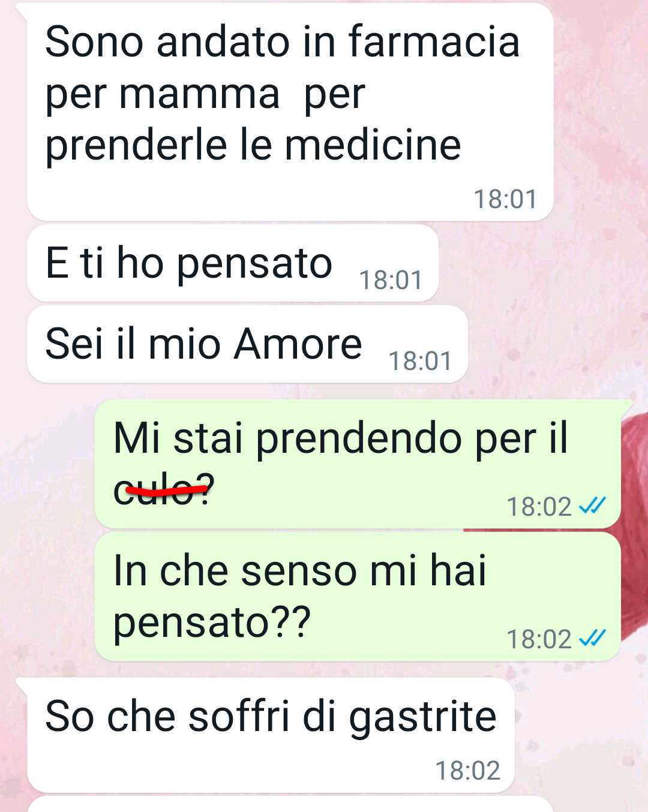The height and width of the screenshot is (812, 648).
Task: Select the 'So che soffri di gastrite' message
Action: pyautogui.click(x=271, y=735)
